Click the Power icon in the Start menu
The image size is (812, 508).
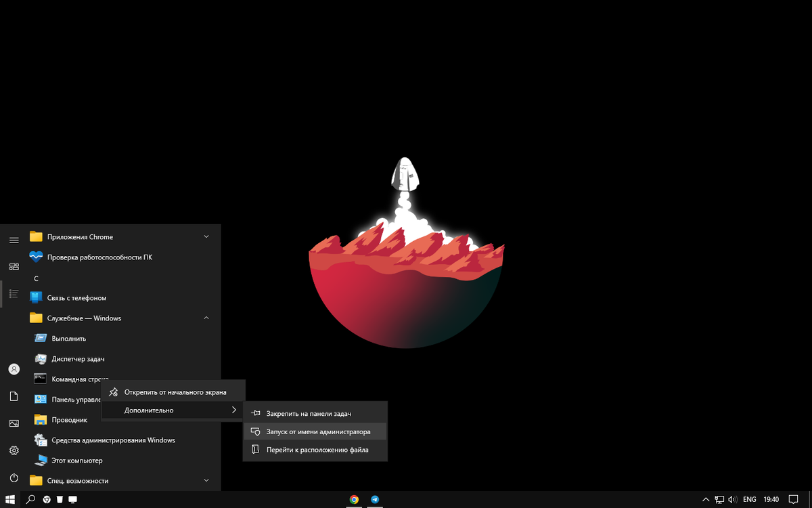[x=14, y=478]
